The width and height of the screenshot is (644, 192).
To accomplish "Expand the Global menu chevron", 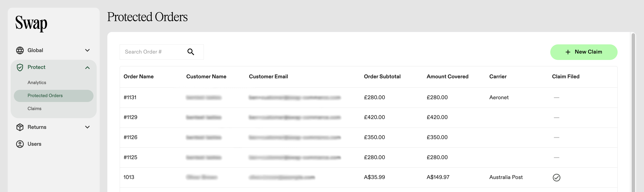I will point(87,50).
